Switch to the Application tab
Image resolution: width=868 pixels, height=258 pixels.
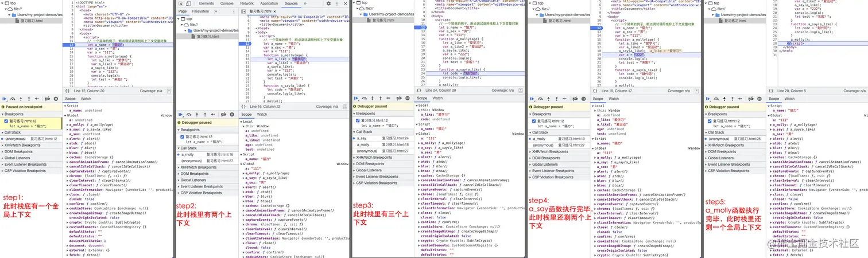point(269,3)
